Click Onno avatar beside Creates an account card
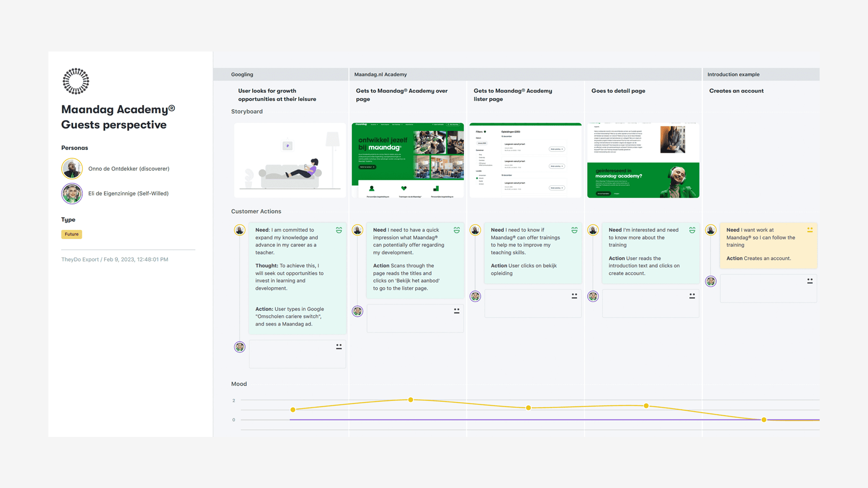This screenshot has height=488, width=868. (x=711, y=230)
